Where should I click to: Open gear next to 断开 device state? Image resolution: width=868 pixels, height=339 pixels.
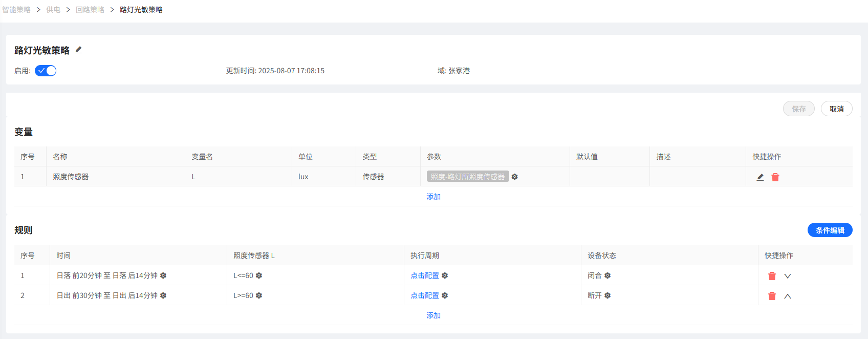click(x=607, y=295)
